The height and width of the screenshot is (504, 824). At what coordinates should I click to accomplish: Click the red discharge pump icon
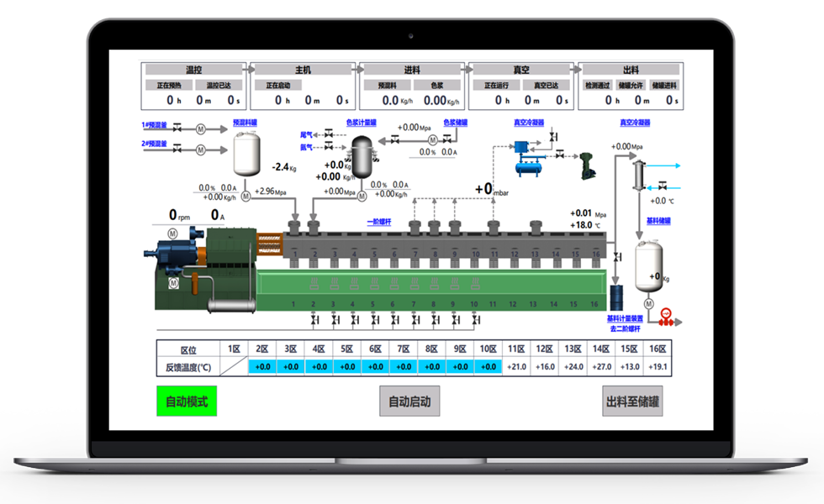click(x=666, y=318)
